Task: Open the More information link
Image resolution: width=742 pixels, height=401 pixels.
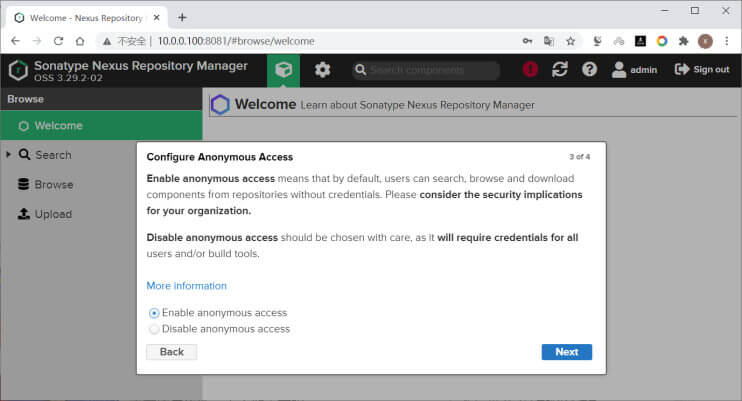Action: click(x=186, y=286)
